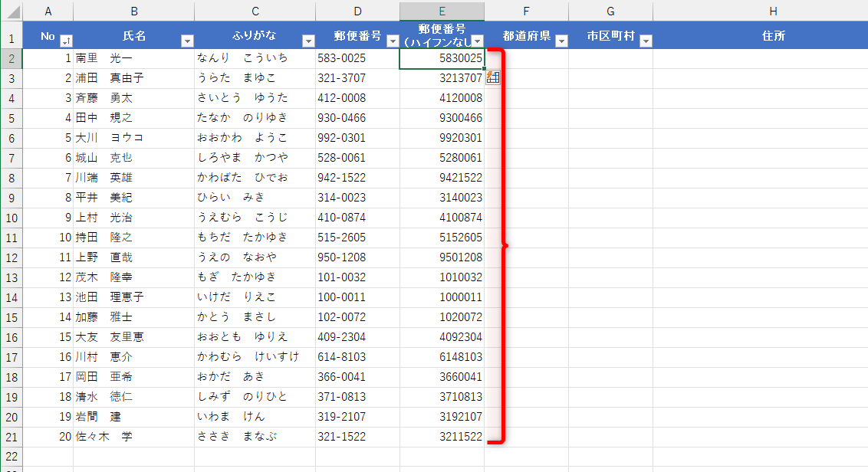Select column D header
The width and height of the screenshot is (868, 472).
pyautogui.click(x=357, y=11)
